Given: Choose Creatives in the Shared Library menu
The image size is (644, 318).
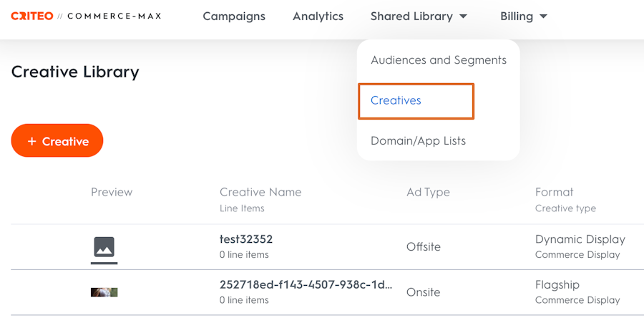Looking at the screenshot, I should point(396,100).
